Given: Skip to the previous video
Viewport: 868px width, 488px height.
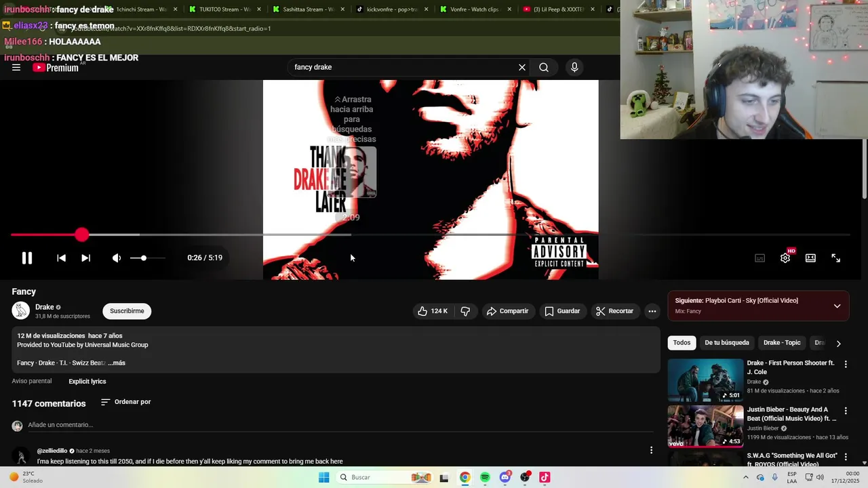Looking at the screenshot, I should pos(61,258).
